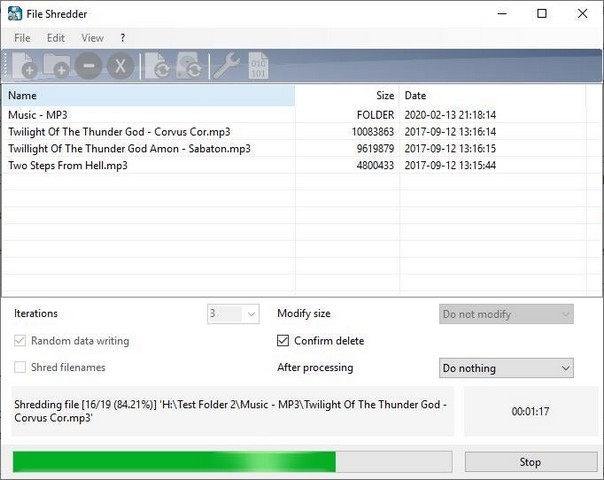Image resolution: width=604 pixels, height=480 pixels.
Task: Select the Two Steps From Hell.mp3 row
Action: pos(68,165)
